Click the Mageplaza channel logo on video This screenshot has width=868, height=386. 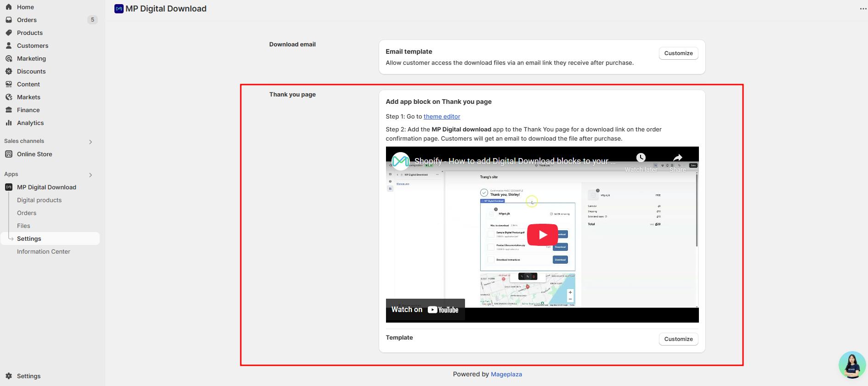[x=401, y=161]
